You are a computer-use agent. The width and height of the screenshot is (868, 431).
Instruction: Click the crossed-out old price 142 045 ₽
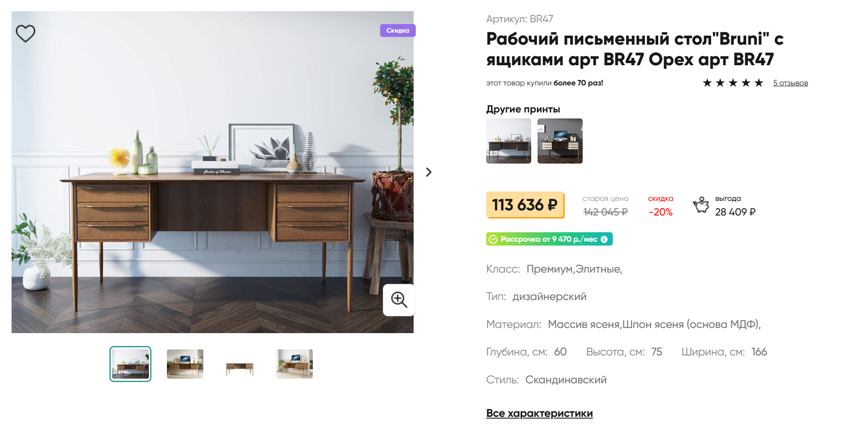pyautogui.click(x=605, y=212)
